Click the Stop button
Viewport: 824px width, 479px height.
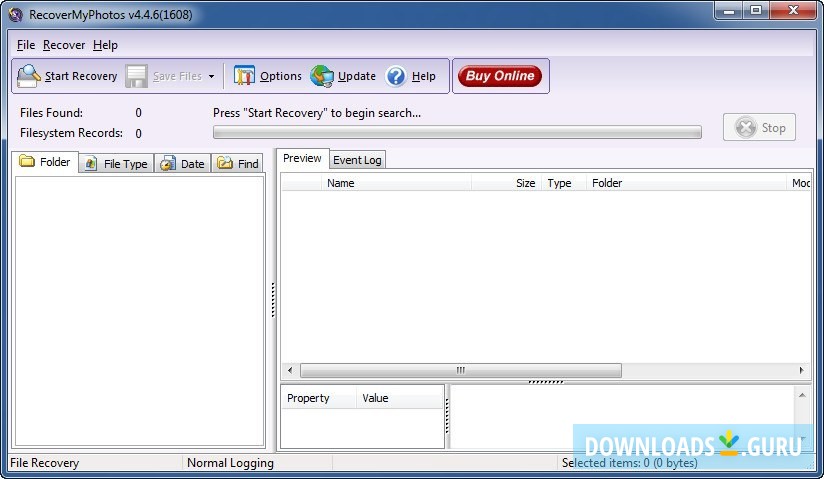[x=759, y=127]
